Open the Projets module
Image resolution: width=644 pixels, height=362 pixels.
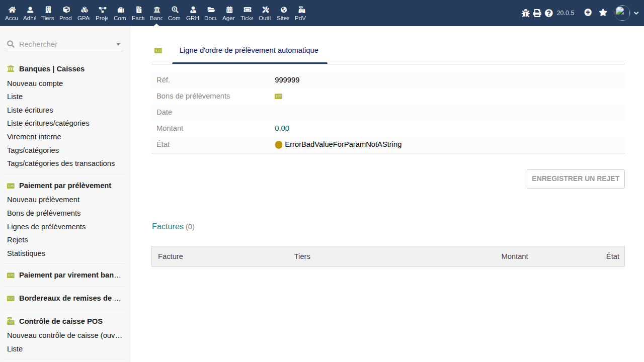(102, 13)
